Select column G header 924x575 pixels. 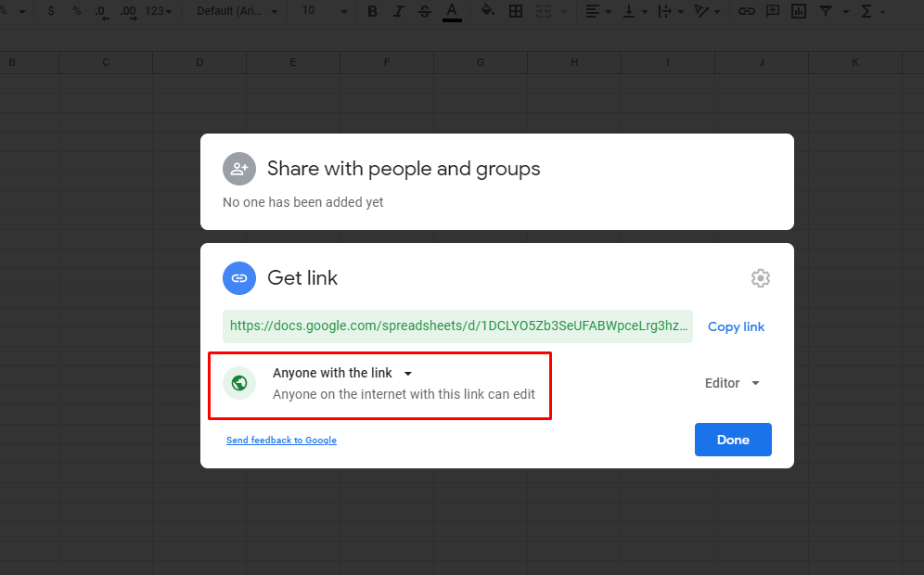click(x=481, y=62)
